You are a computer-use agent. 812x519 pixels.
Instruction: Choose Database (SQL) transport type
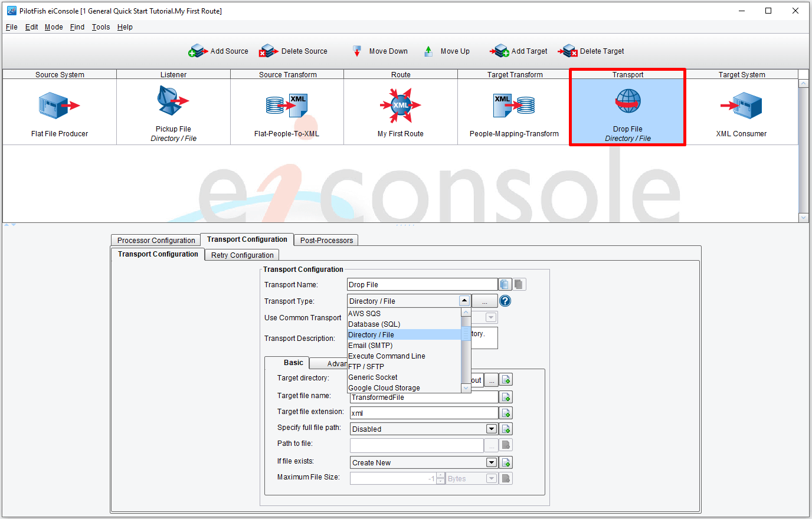pyautogui.click(x=404, y=324)
